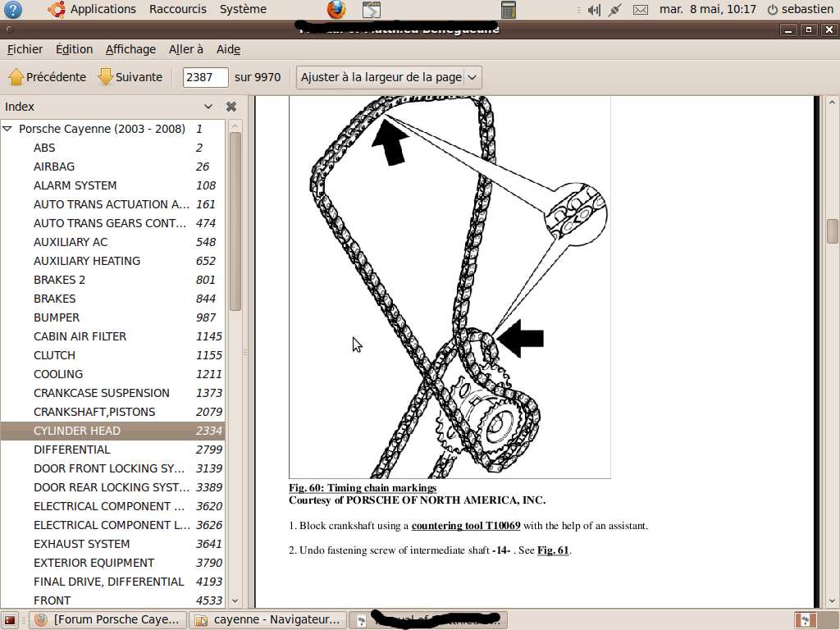The height and width of the screenshot is (630, 840).
Task: Follow the countering tool T10069 link
Action: click(x=466, y=526)
